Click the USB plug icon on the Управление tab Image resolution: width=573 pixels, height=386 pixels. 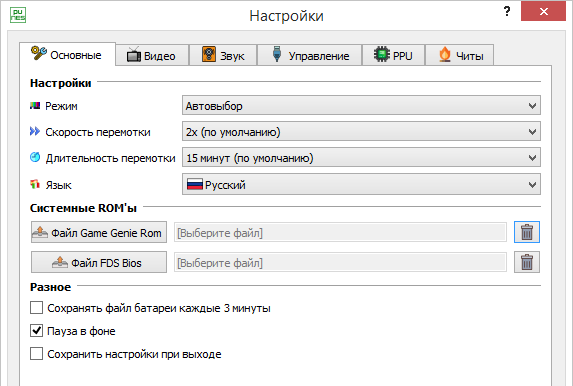(277, 54)
